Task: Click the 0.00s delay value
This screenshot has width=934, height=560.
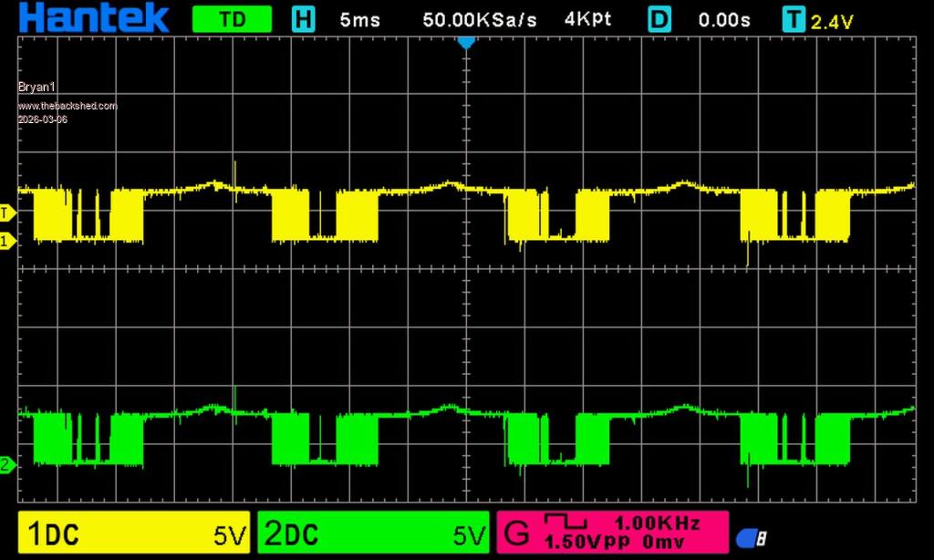Action: coord(723,20)
